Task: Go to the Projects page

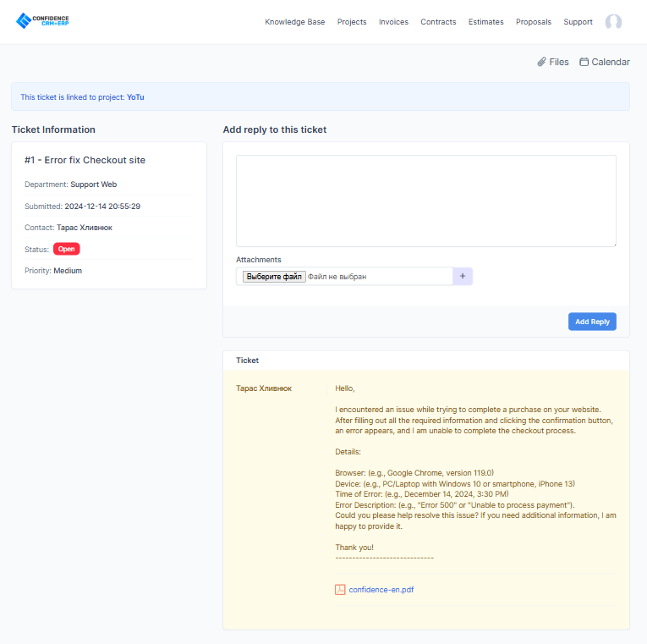Action: pos(352,22)
